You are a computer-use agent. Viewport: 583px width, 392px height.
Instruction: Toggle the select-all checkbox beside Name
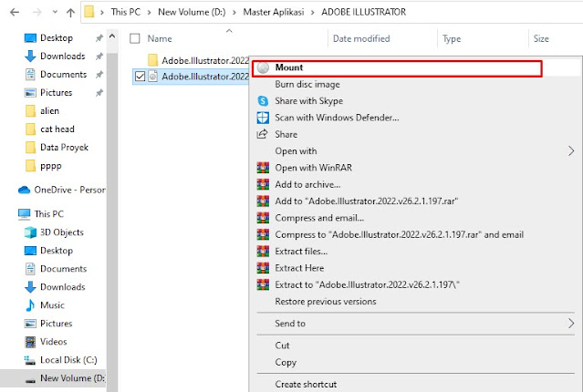click(135, 38)
